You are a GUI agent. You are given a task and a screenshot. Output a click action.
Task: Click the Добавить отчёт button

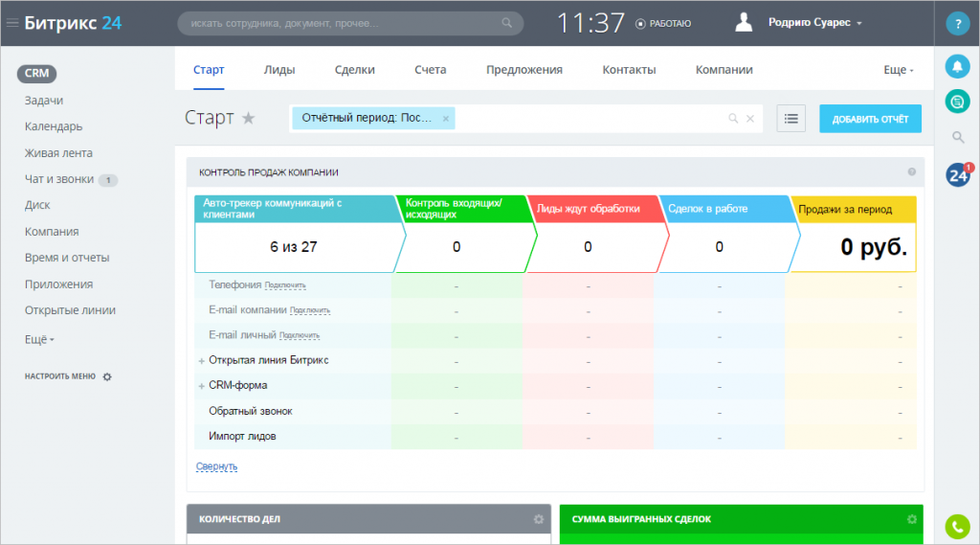point(870,119)
